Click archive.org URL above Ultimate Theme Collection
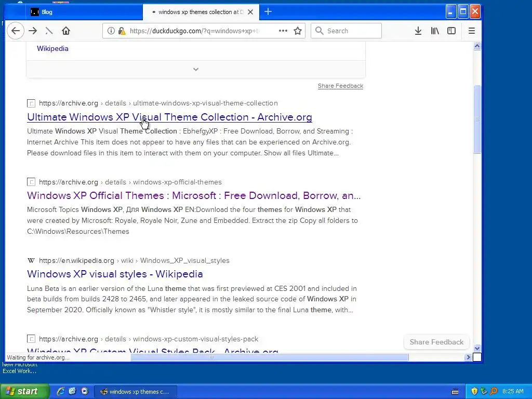This screenshot has width=532, height=399. pyautogui.click(x=158, y=103)
